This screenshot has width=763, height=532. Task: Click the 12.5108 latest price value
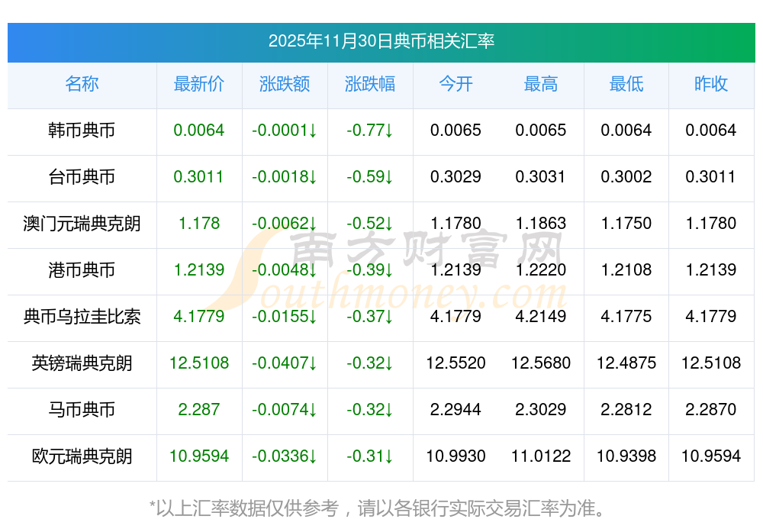pyautogui.click(x=199, y=363)
